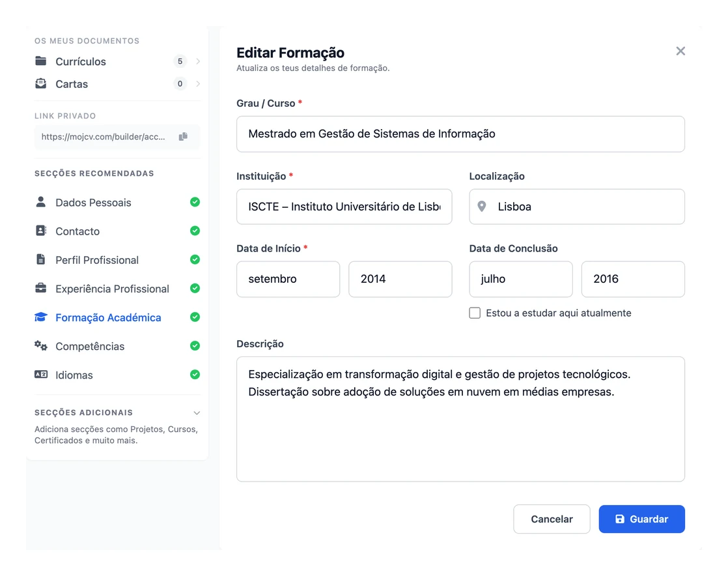Image resolution: width=728 pixels, height=576 pixels.
Task: Check 'Estou a estudar aqui atualmente'
Action: (x=475, y=313)
